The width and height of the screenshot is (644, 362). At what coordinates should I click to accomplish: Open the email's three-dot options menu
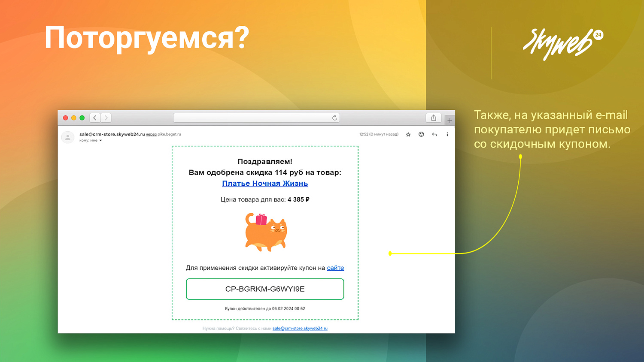pyautogui.click(x=447, y=134)
